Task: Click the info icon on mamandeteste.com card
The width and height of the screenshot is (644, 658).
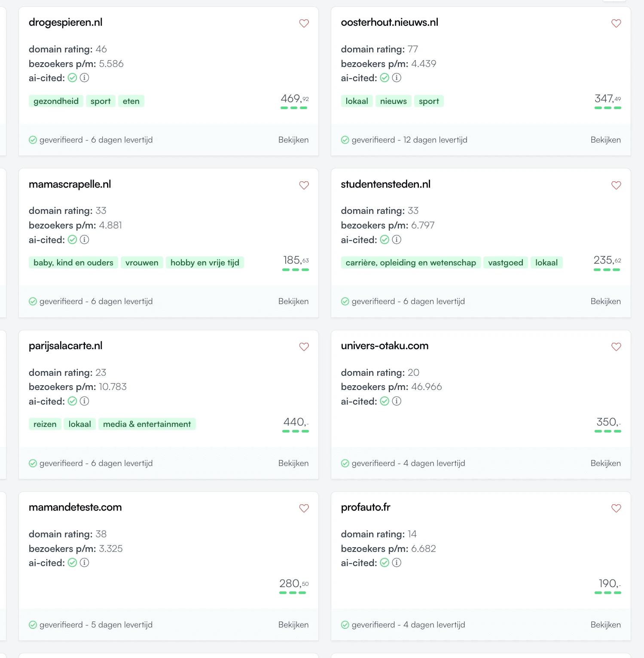Action: pos(85,563)
